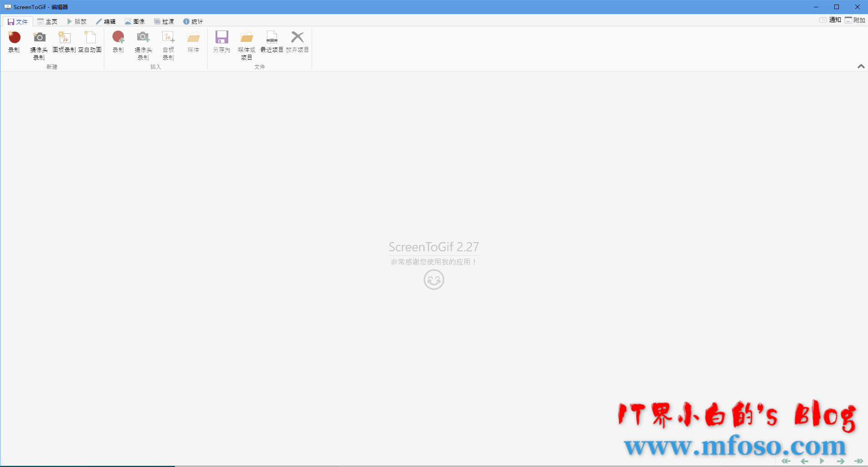
Task: Open new board recording (画板录制)
Action: click(64, 42)
